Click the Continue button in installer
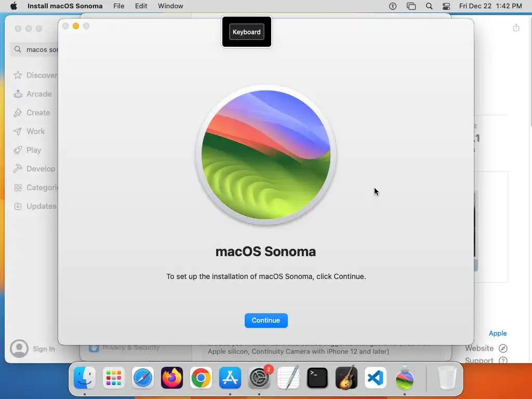 click(266, 320)
